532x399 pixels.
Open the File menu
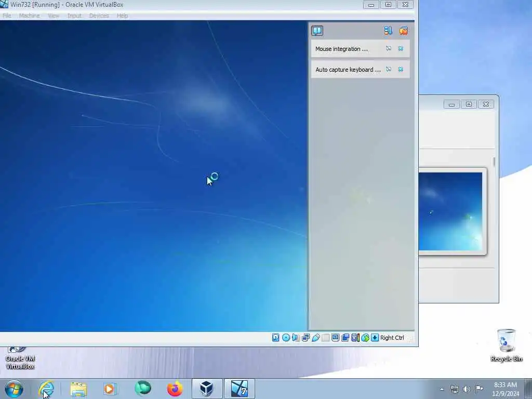coord(7,16)
